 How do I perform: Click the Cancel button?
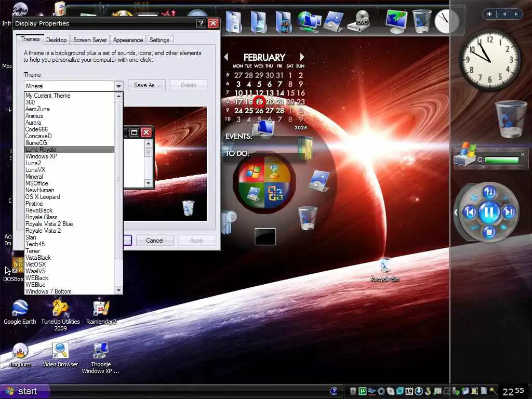155,241
